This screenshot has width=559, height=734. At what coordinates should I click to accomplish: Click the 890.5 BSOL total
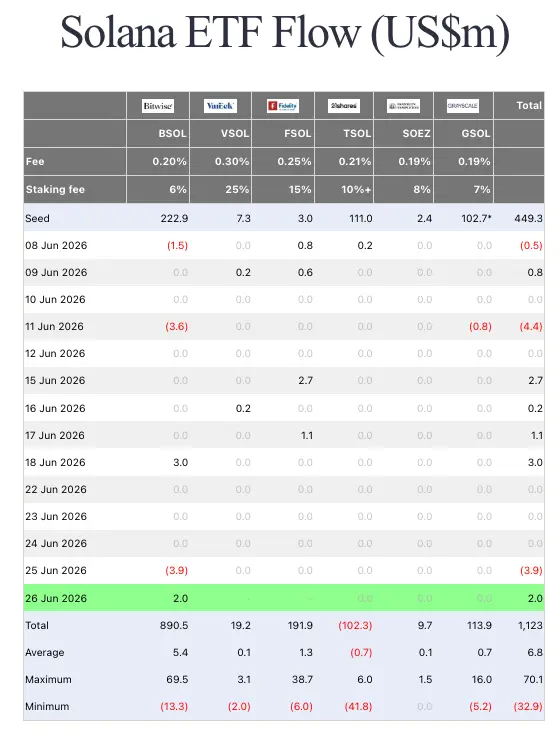click(174, 625)
